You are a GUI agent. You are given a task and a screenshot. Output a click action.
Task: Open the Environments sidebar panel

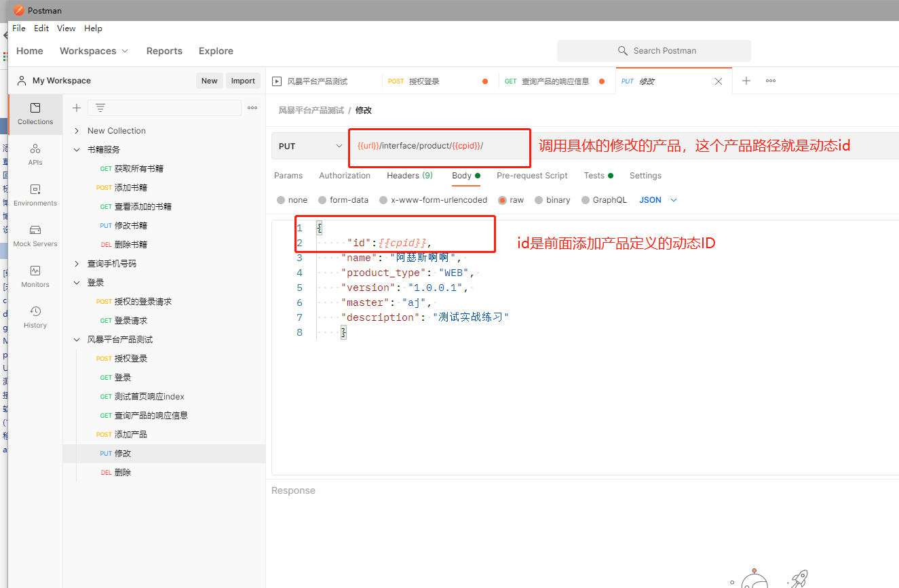coord(35,195)
